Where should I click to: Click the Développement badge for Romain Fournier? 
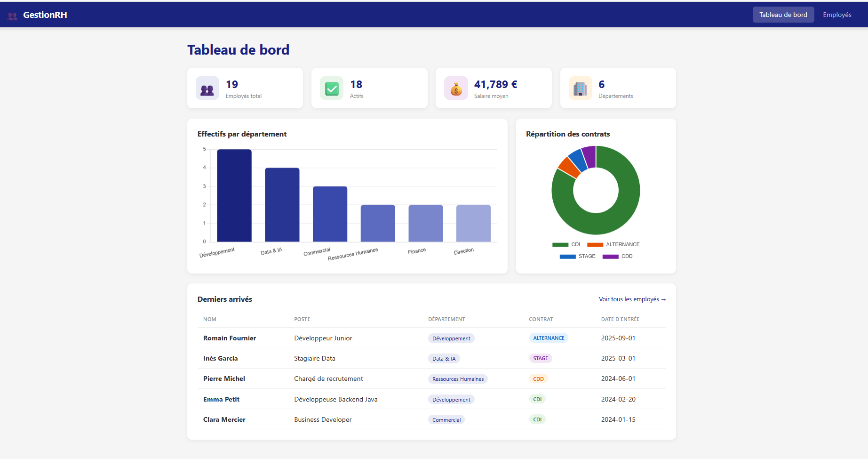[x=451, y=338]
